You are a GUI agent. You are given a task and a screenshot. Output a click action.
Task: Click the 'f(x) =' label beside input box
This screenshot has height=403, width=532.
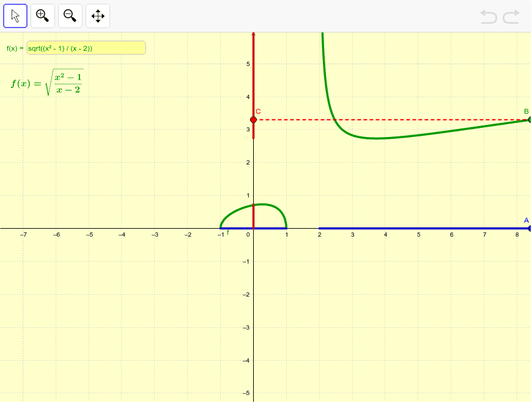(15, 48)
